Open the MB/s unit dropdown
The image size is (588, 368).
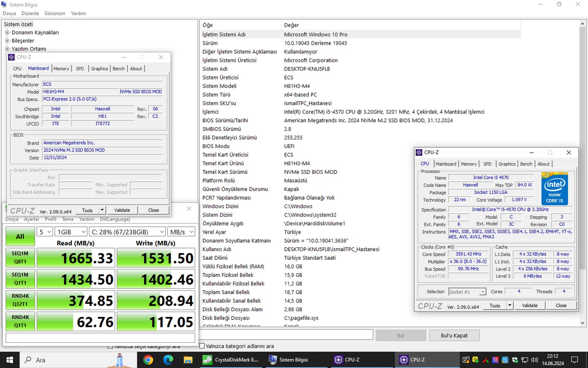pos(181,232)
